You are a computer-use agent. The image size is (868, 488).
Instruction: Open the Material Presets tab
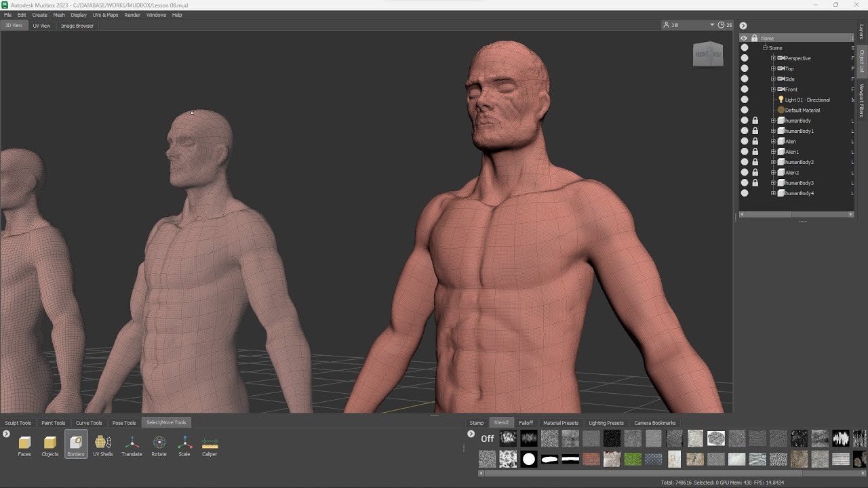coord(561,423)
